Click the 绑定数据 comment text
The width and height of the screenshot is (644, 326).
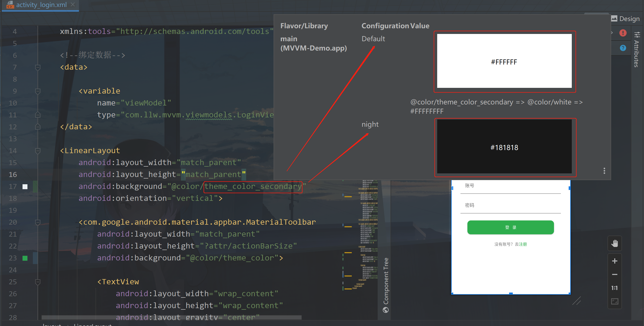(x=95, y=55)
